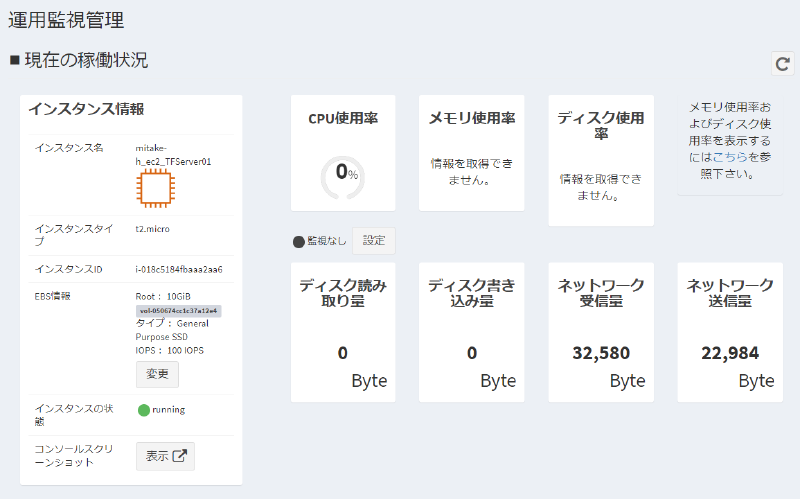This screenshot has width=800, height=499.
Task: Click the green running status indicator
Action: pyautogui.click(x=143, y=410)
